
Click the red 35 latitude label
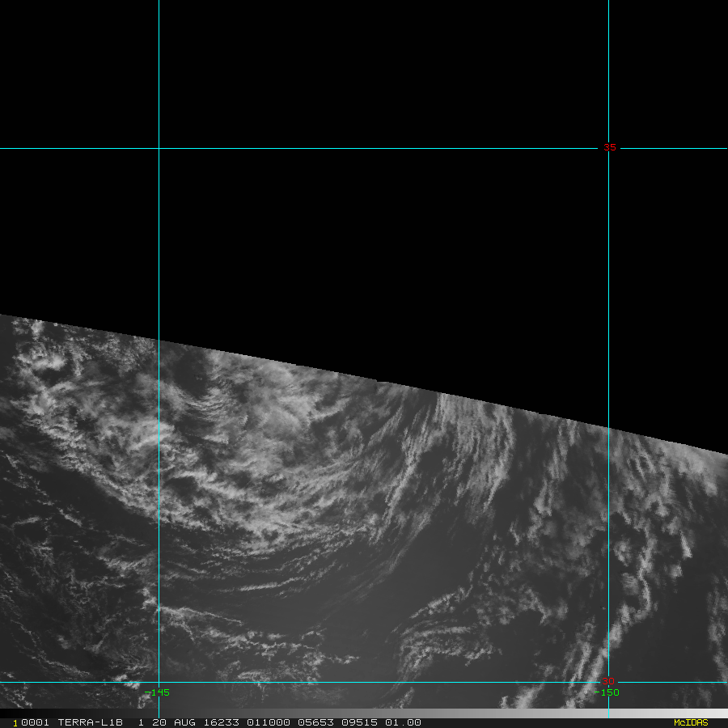pyautogui.click(x=609, y=147)
